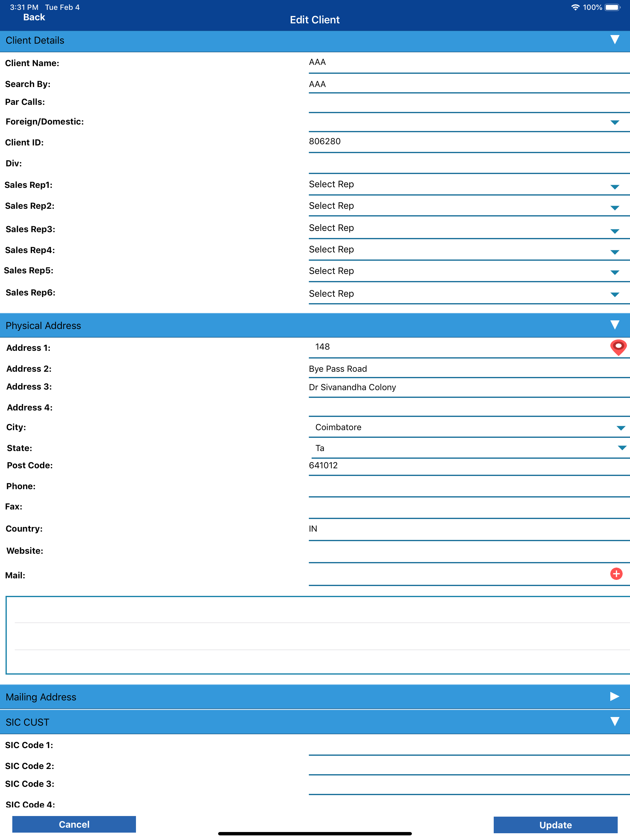
Task: Collapse the Physical Address section
Action: click(614, 325)
